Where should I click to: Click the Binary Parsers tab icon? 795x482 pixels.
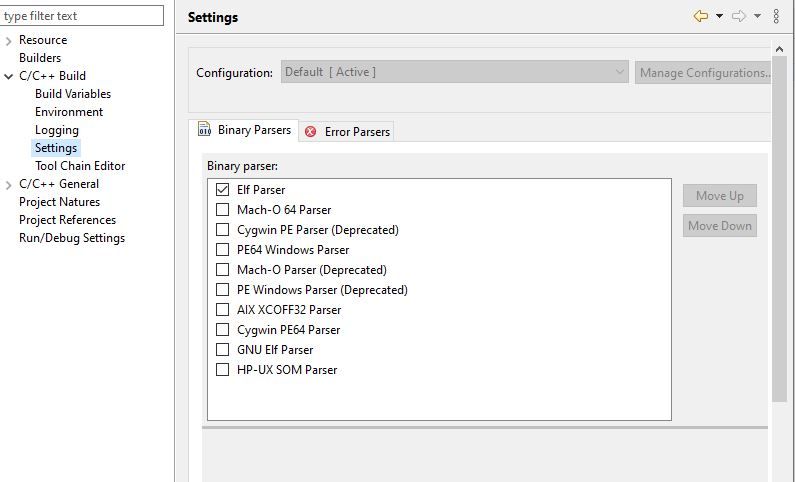point(204,129)
